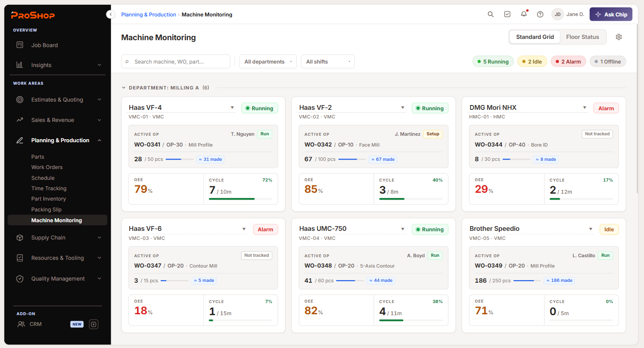Click the Planning & Production pencil icon
Screen dimensions: 644x348
click(19, 140)
